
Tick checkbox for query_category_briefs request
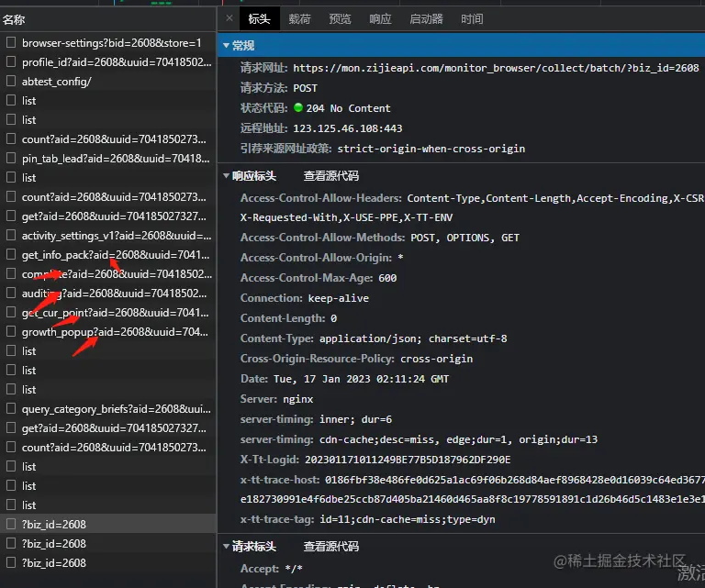(11, 408)
